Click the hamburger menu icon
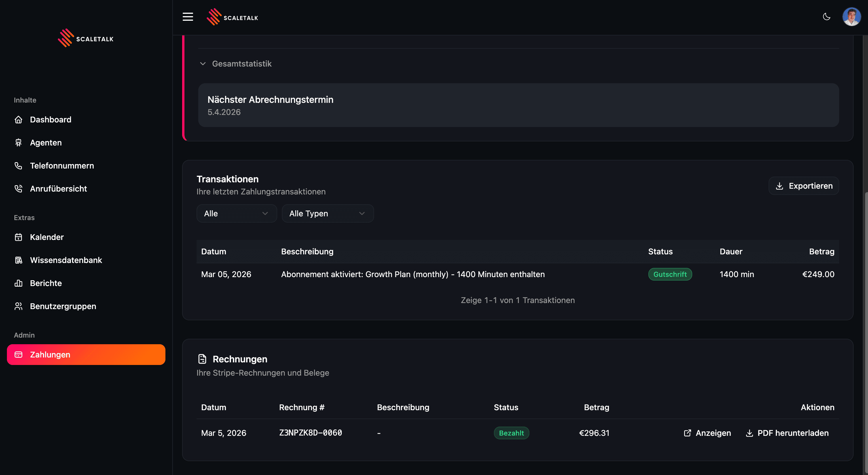The width and height of the screenshot is (868, 475). tap(188, 17)
